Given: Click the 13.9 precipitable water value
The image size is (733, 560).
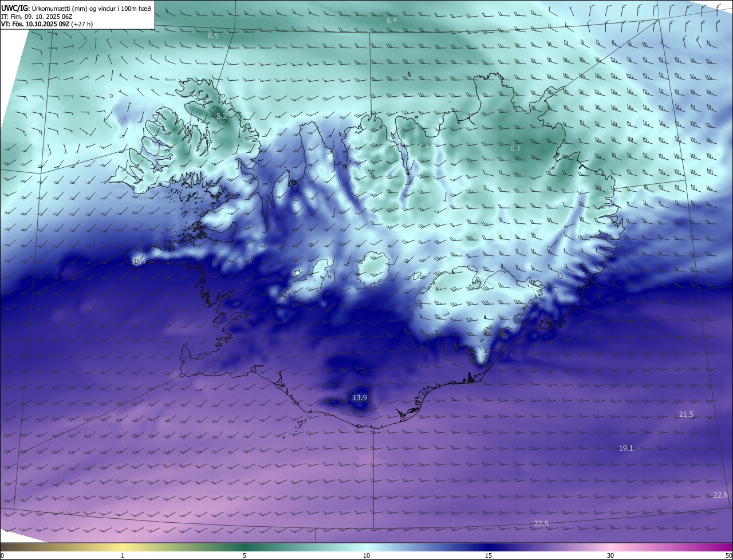Looking at the screenshot, I should pyautogui.click(x=360, y=397).
